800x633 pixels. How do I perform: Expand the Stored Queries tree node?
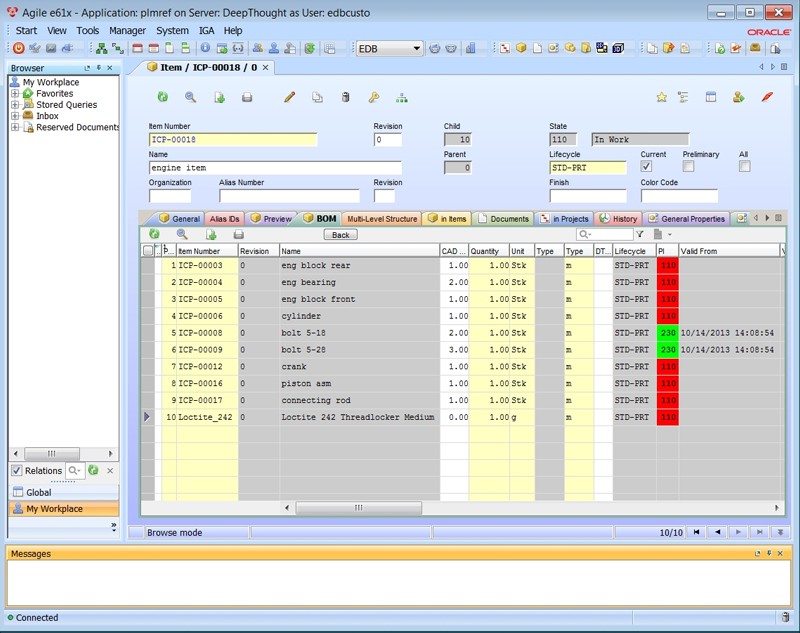(x=15, y=105)
